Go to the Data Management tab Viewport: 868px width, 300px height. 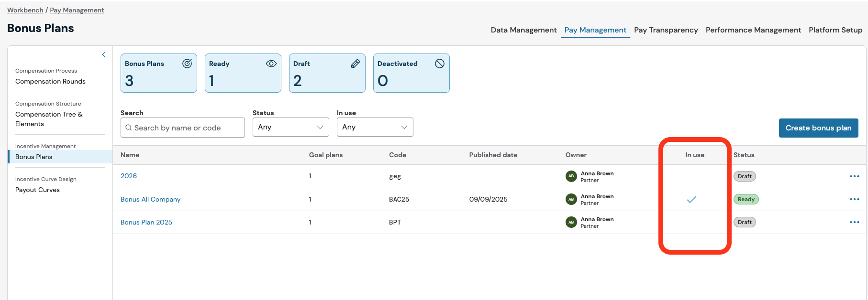523,30
